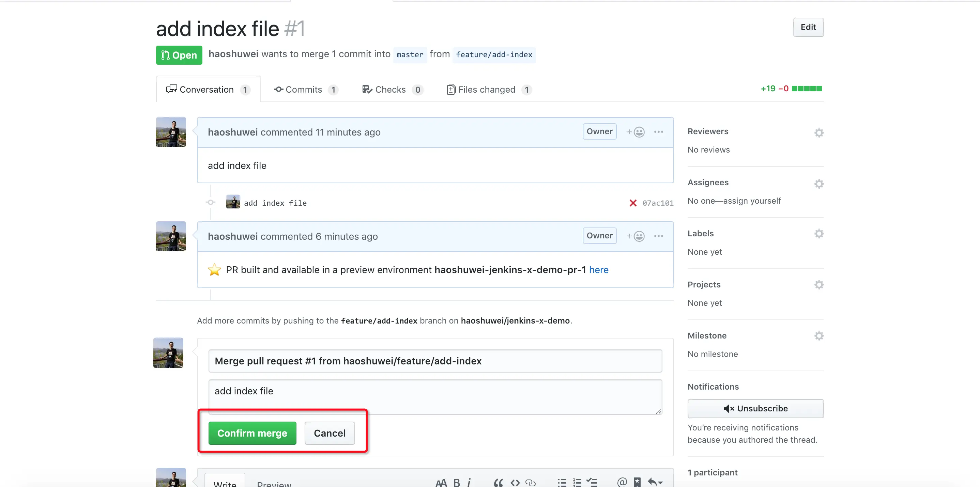
Task: Click the green diffstat bar blocks
Action: point(807,89)
